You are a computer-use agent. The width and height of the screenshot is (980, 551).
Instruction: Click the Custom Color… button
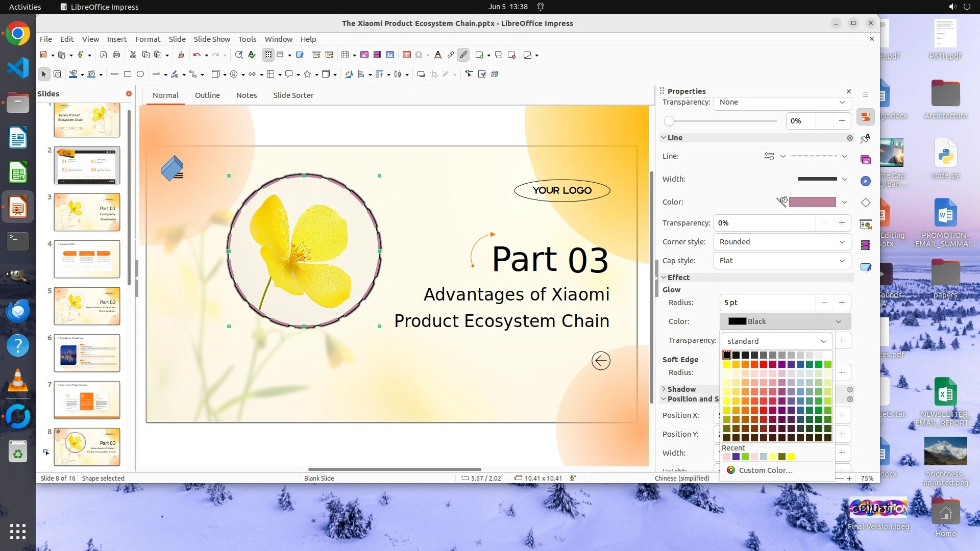tap(765, 470)
